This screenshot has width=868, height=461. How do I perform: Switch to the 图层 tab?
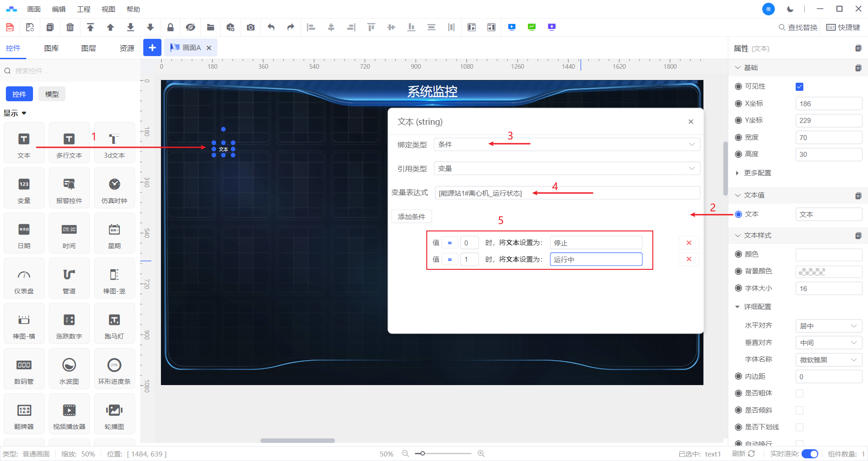(89, 48)
